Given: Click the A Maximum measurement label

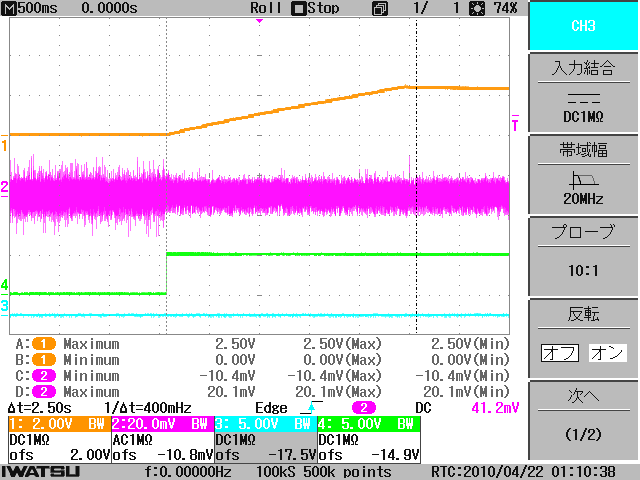Looking at the screenshot, I should pos(91,344).
